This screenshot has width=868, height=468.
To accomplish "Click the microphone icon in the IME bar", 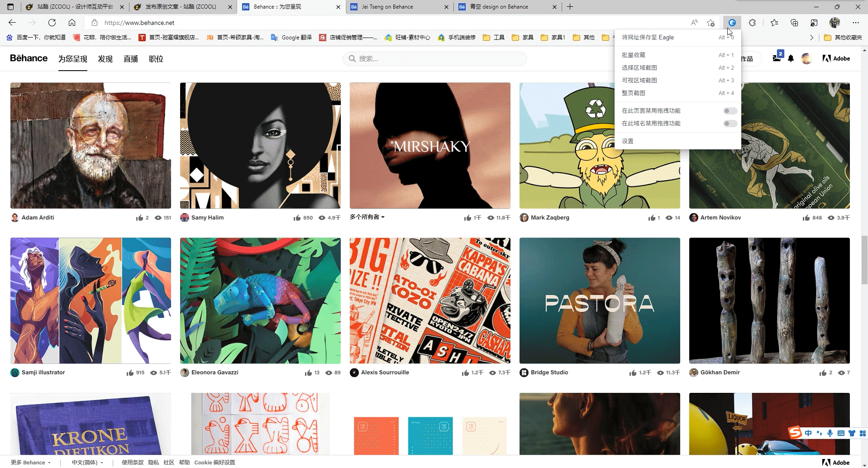I will point(830,433).
